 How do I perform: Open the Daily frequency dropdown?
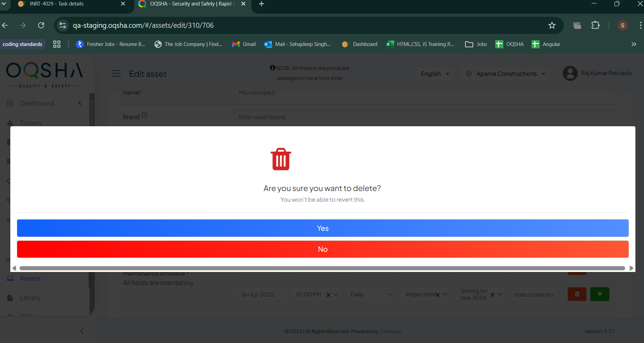[371, 295]
